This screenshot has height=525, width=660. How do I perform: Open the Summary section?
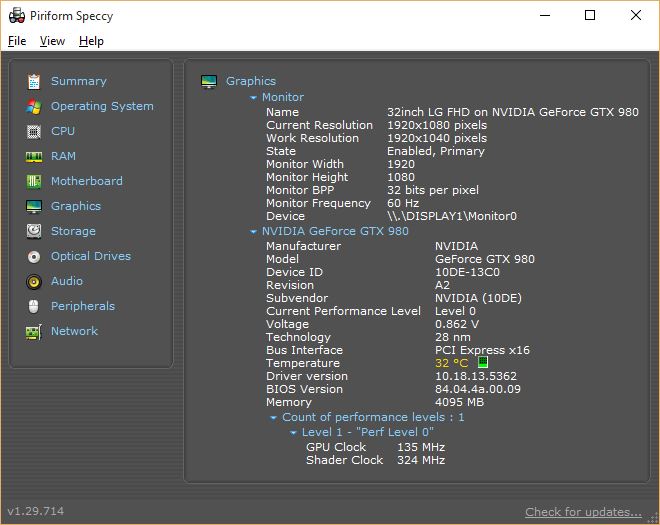coord(79,81)
